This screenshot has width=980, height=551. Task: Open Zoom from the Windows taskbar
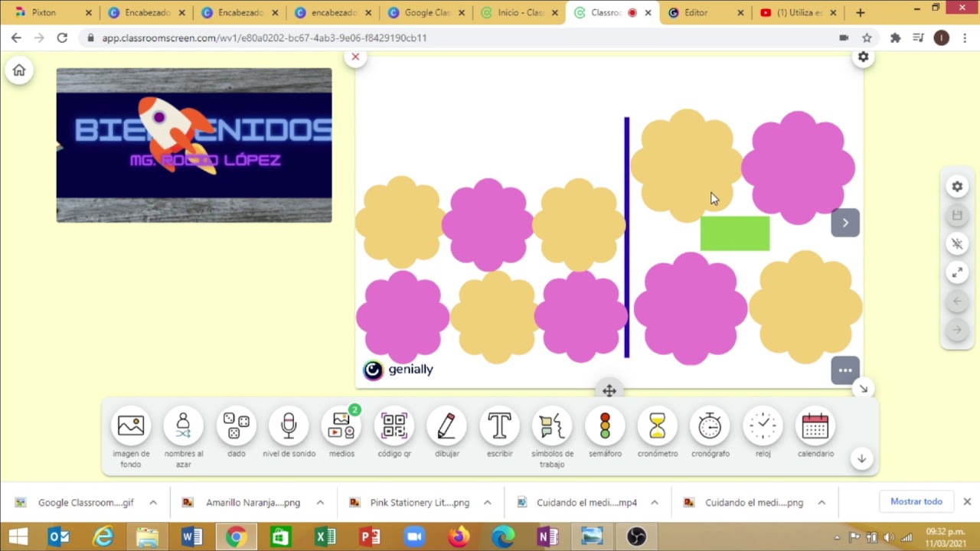click(x=414, y=536)
